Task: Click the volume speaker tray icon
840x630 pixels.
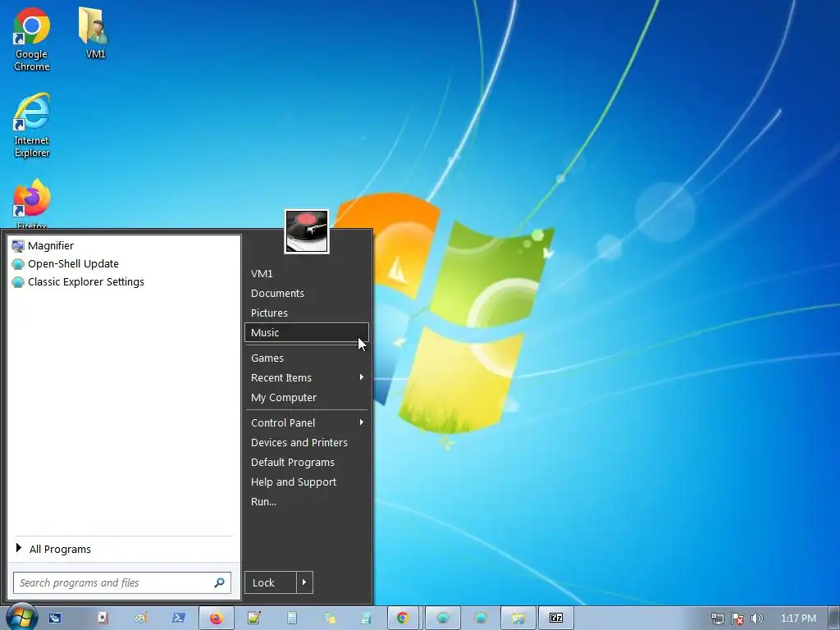Action: (756, 619)
